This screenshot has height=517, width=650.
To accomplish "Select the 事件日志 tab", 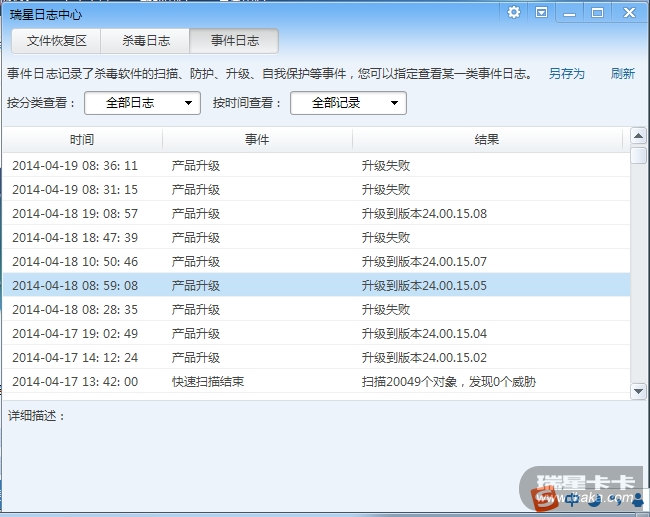I will coord(234,41).
